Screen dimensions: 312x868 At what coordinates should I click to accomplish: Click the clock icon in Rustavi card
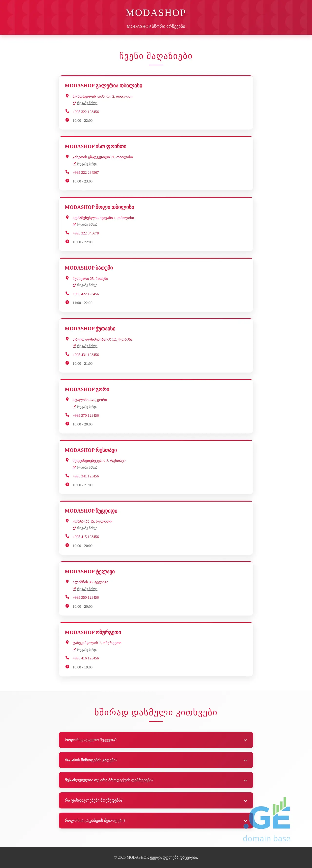click(67, 484)
